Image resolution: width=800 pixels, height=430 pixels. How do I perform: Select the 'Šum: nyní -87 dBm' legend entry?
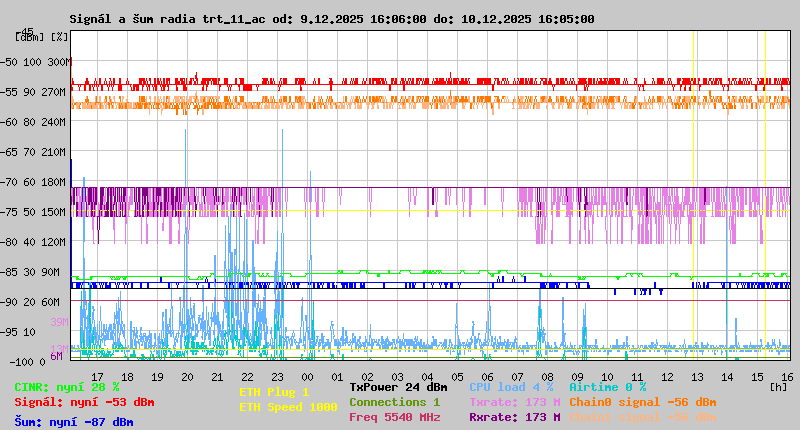[74, 422]
